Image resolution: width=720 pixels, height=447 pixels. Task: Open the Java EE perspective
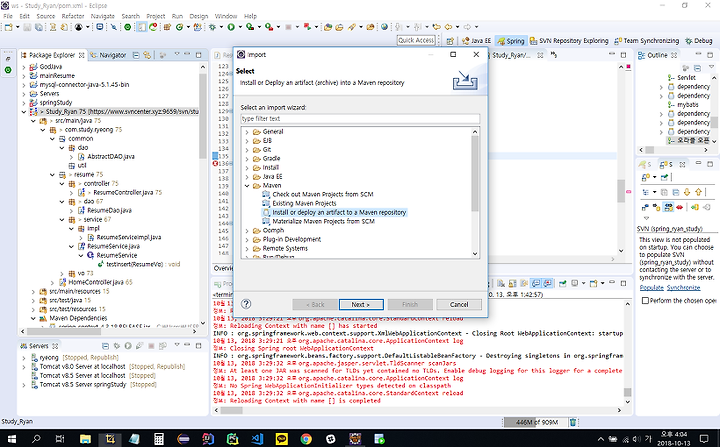click(476, 41)
